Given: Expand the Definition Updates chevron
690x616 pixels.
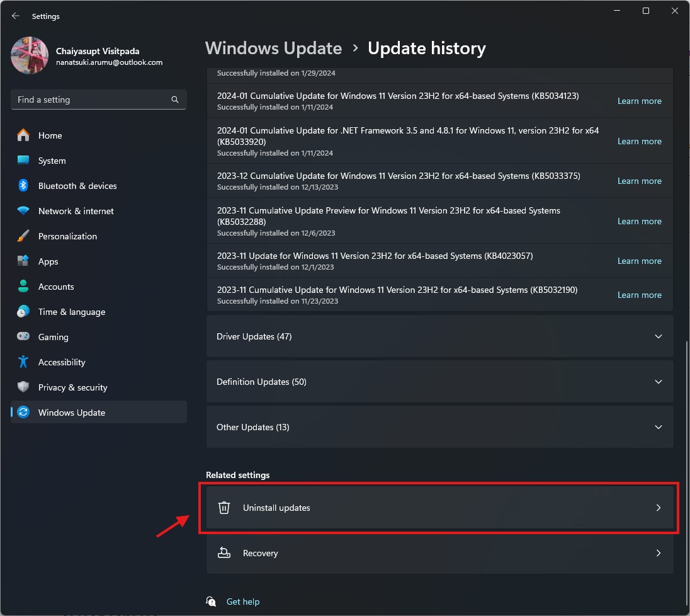Looking at the screenshot, I should coord(659,382).
